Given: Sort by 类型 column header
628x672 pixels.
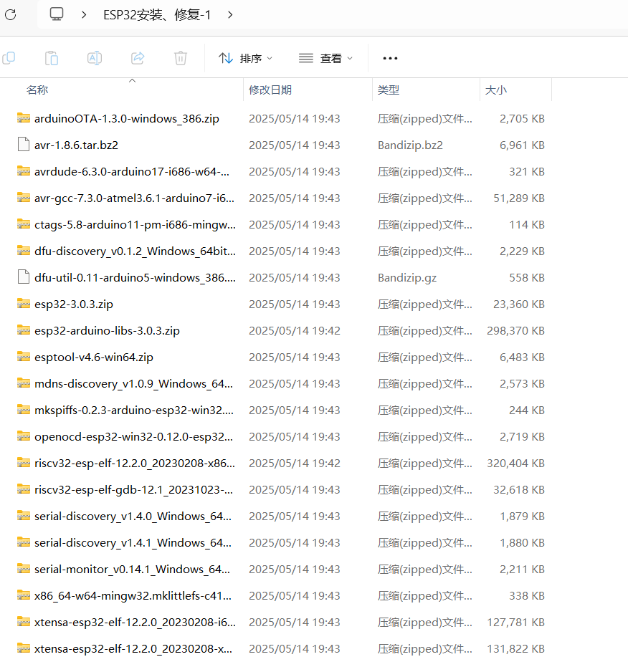Looking at the screenshot, I should tap(389, 90).
